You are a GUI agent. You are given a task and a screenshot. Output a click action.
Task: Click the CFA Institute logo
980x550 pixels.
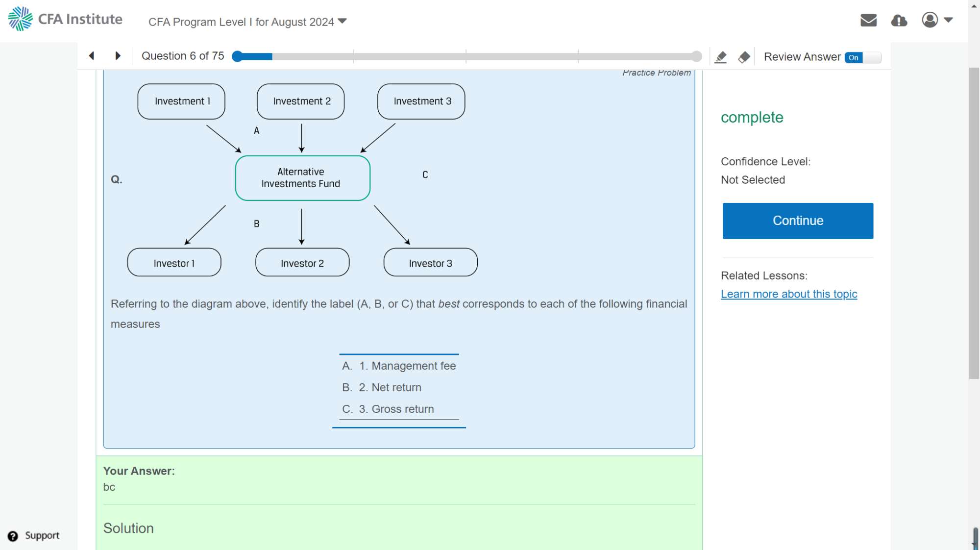point(65,19)
